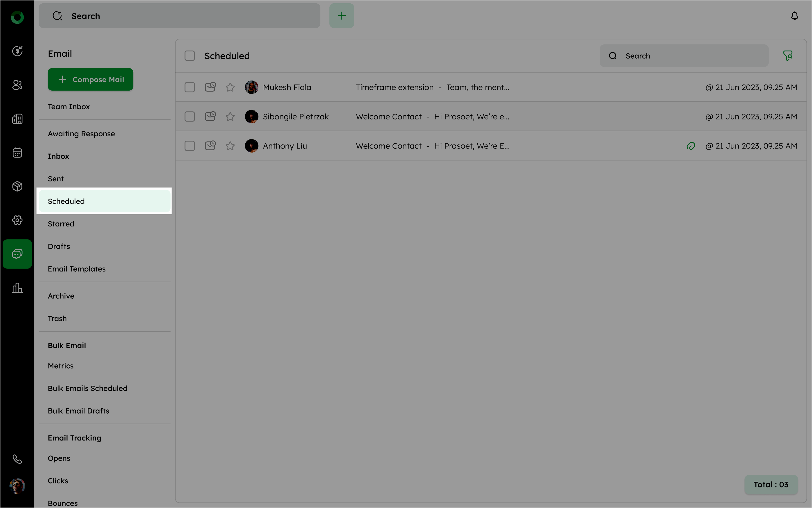Image resolution: width=812 pixels, height=508 pixels.
Task: Click scheduled clock icon on Sibongile Pietrzak row
Action: (x=210, y=116)
